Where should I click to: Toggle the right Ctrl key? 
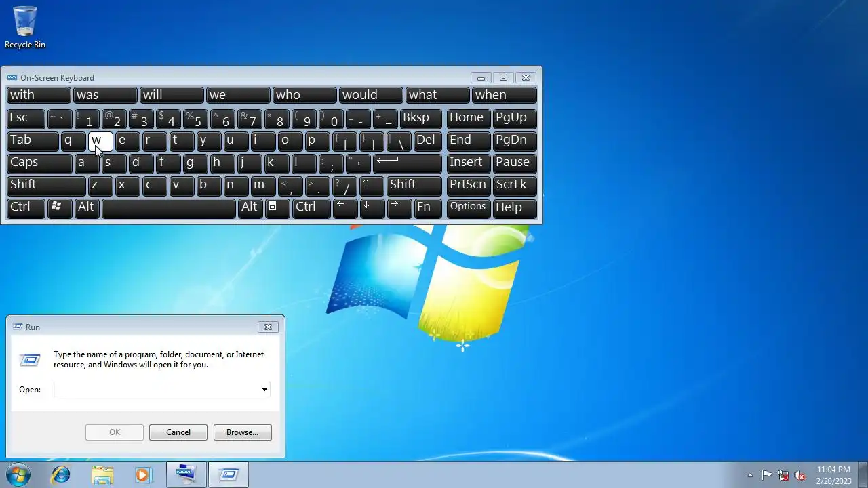pyautogui.click(x=311, y=207)
